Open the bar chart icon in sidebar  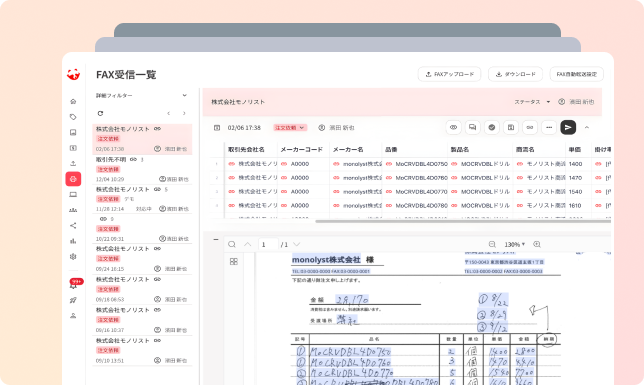(x=73, y=241)
